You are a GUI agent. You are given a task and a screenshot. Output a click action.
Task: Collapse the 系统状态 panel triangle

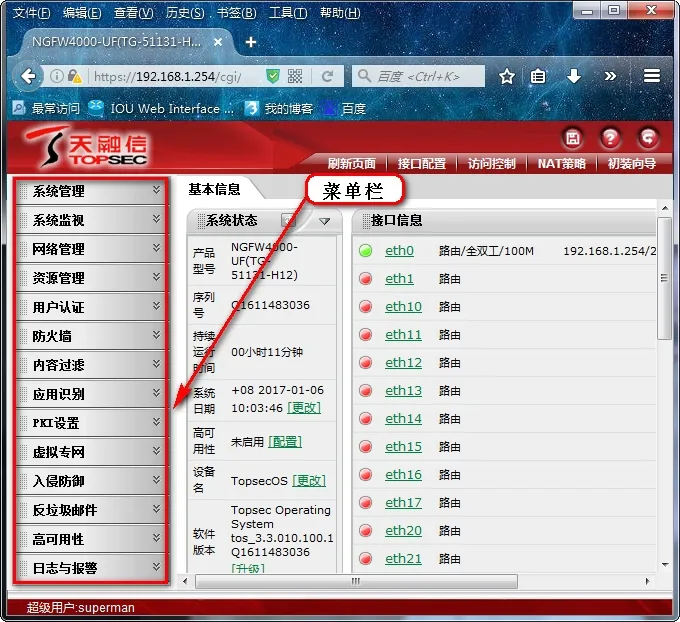(x=324, y=221)
